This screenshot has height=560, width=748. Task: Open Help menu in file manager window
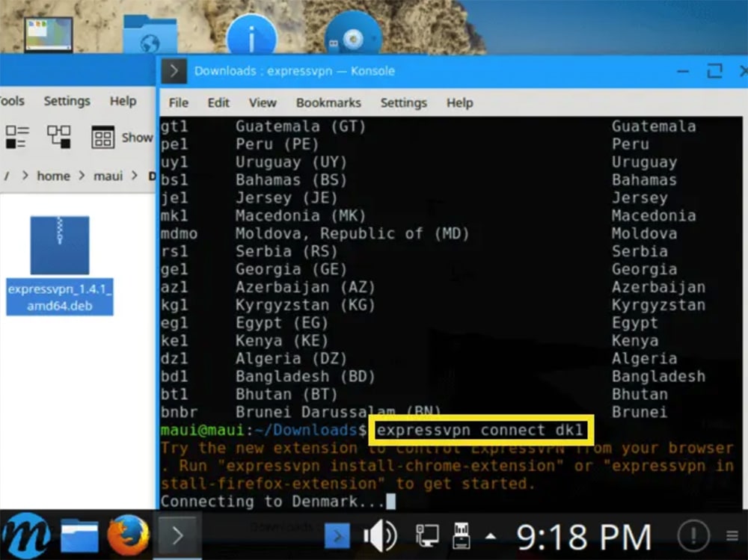pyautogui.click(x=123, y=101)
